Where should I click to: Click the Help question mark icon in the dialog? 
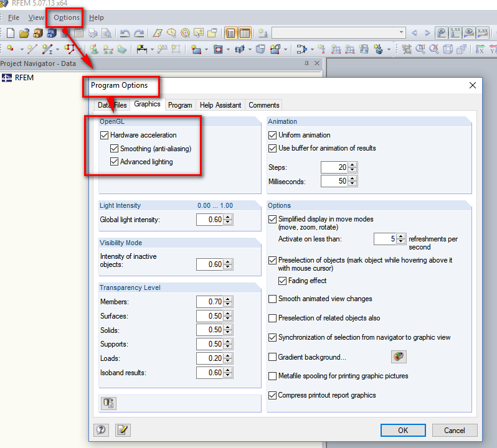point(101,430)
